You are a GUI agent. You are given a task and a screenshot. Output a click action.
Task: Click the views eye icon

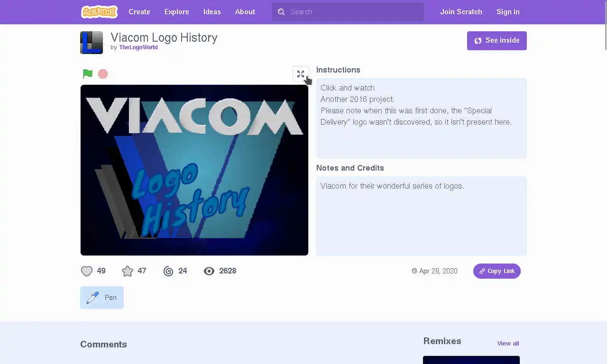point(209,271)
